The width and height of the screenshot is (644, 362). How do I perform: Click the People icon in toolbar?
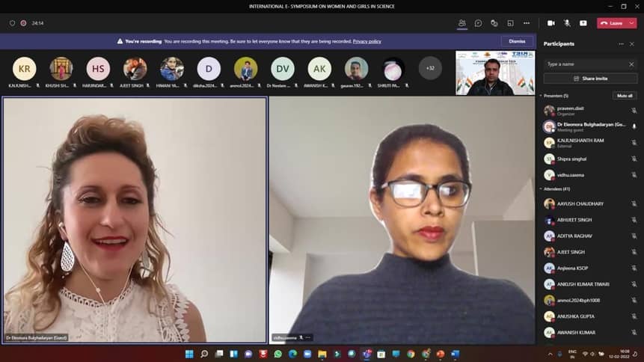click(x=462, y=23)
